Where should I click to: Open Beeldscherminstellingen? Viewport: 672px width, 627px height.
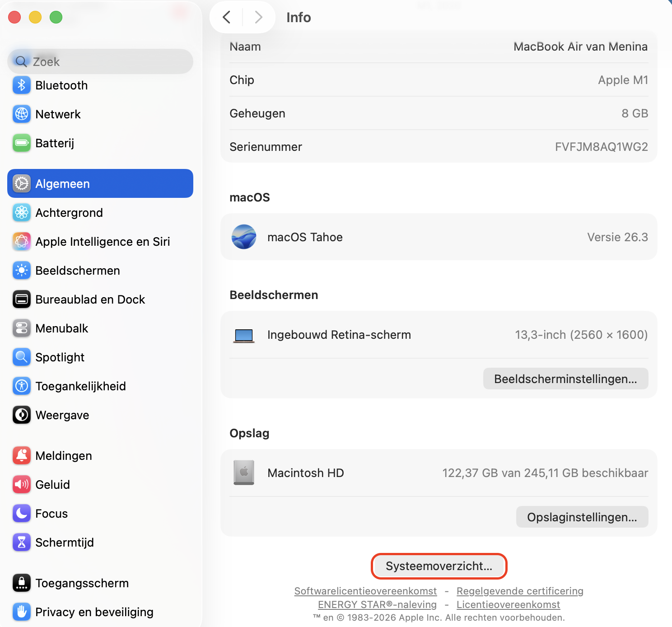tap(565, 379)
